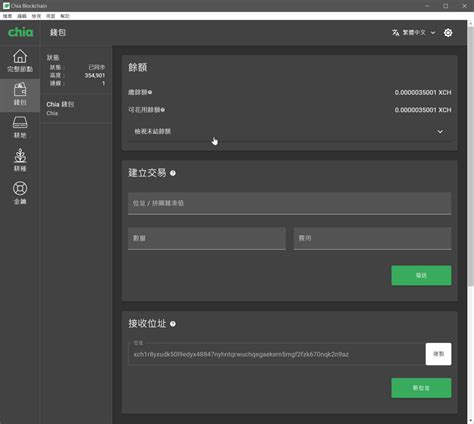The image size is (474, 424).
Task: Click the translate icon beside 繁體中文
Action: [x=396, y=33]
